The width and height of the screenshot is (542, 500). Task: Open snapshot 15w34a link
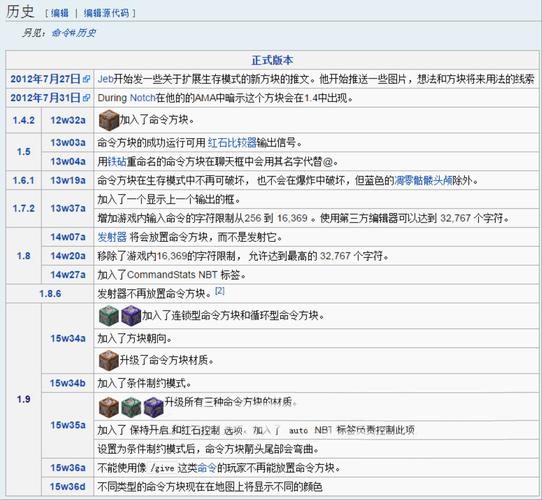(x=68, y=339)
